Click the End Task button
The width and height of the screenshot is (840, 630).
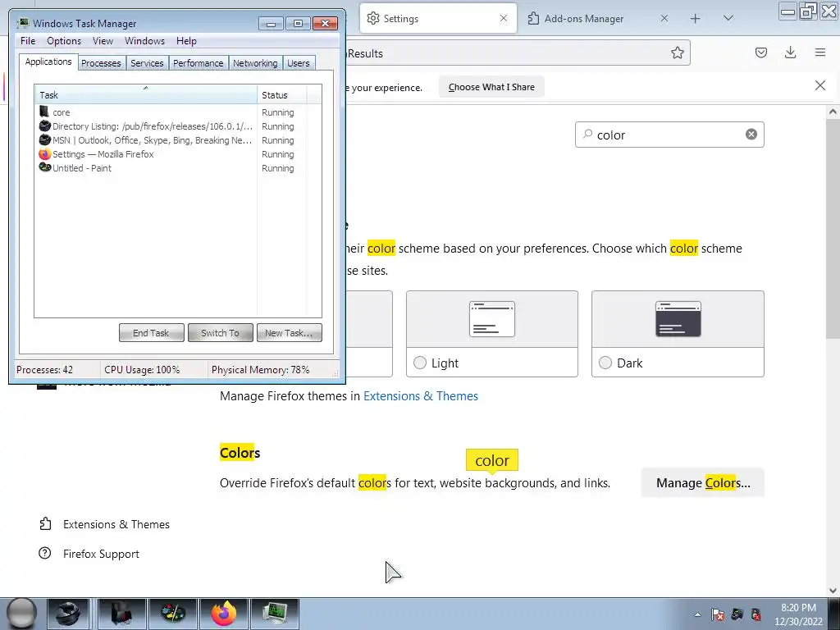click(151, 333)
